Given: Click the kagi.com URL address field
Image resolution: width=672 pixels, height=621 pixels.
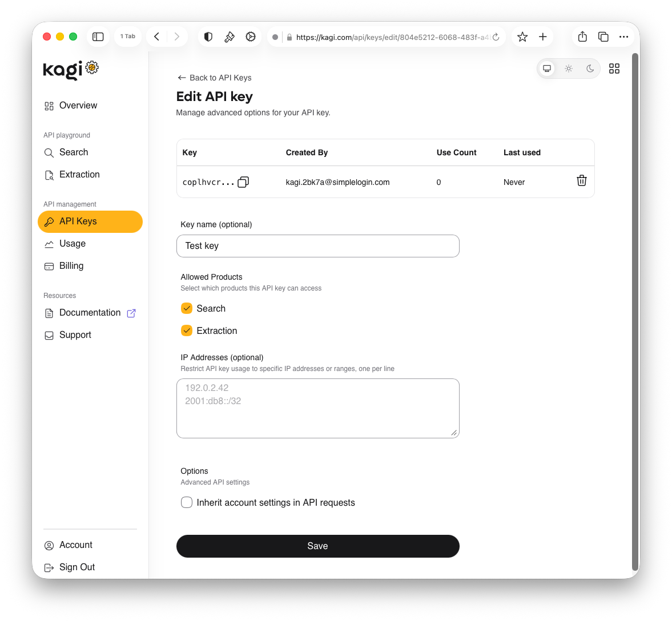Looking at the screenshot, I should tap(392, 37).
